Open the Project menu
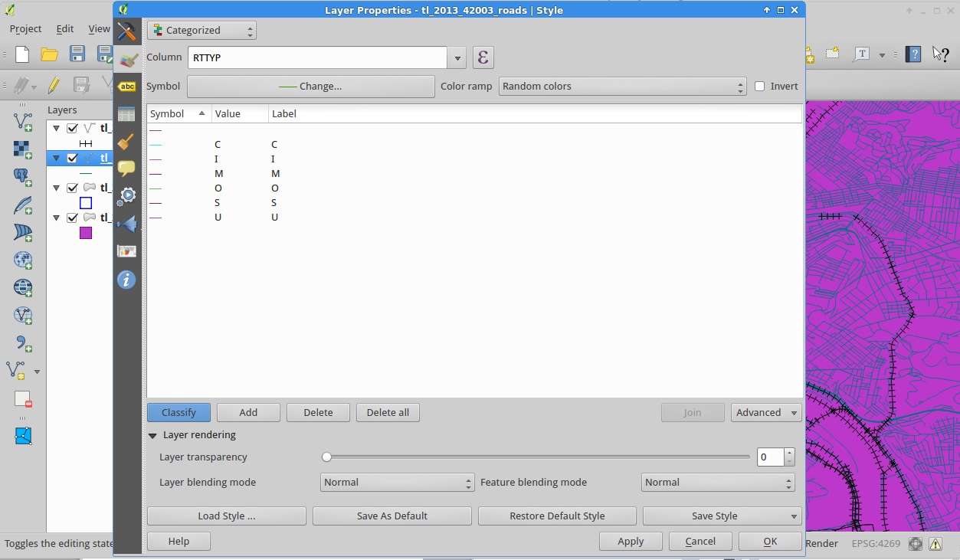 point(25,28)
